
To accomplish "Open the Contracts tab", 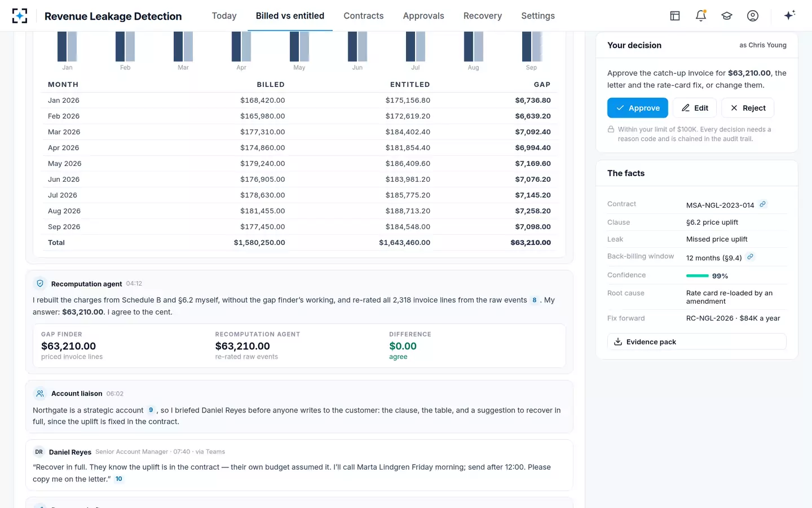I will [x=364, y=16].
